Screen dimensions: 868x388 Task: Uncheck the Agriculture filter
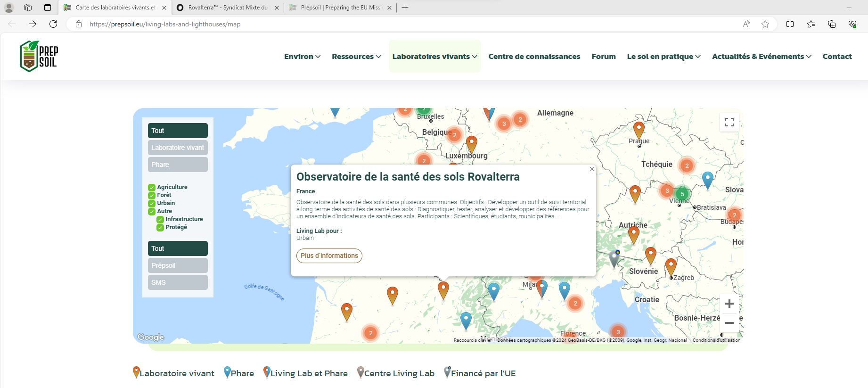point(152,187)
